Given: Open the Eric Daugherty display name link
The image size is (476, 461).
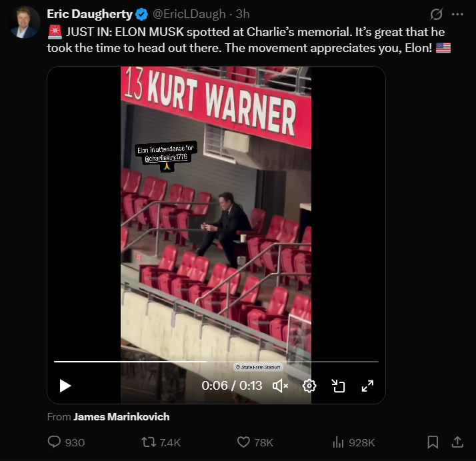Looking at the screenshot, I should pyautogui.click(x=89, y=14).
